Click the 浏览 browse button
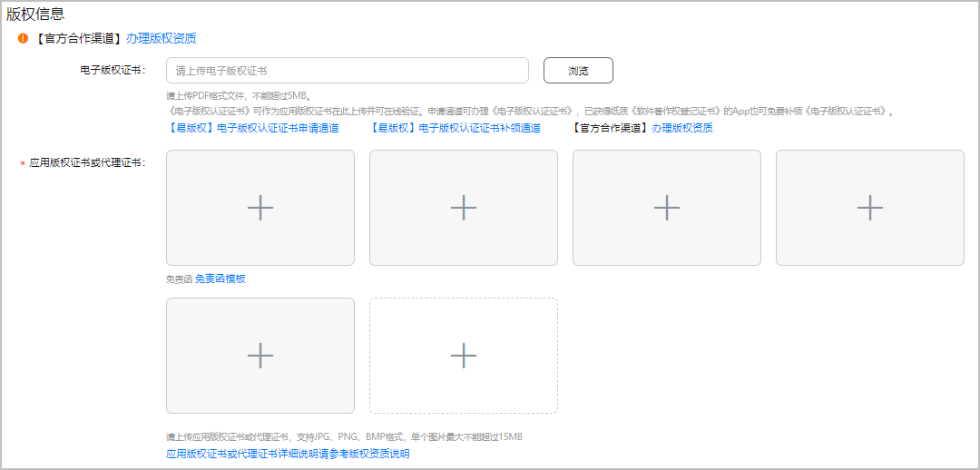This screenshot has height=470, width=980. coord(578,71)
